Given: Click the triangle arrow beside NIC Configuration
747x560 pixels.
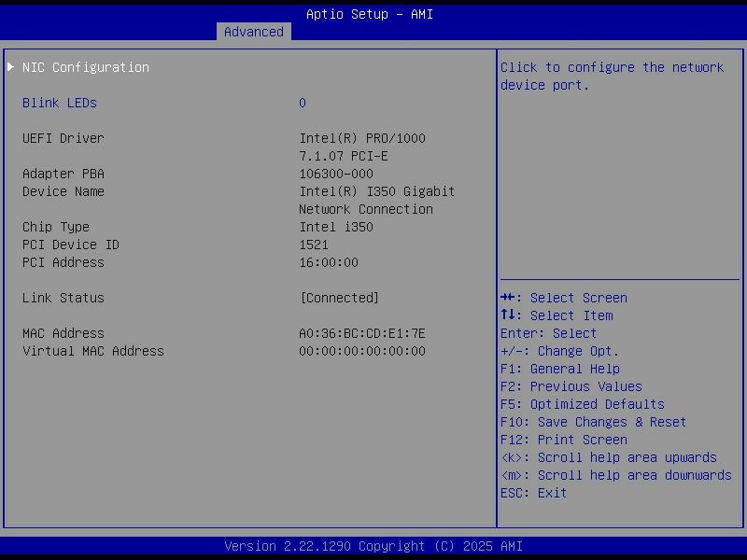Looking at the screenshot, I should click(x=10, y=66).
